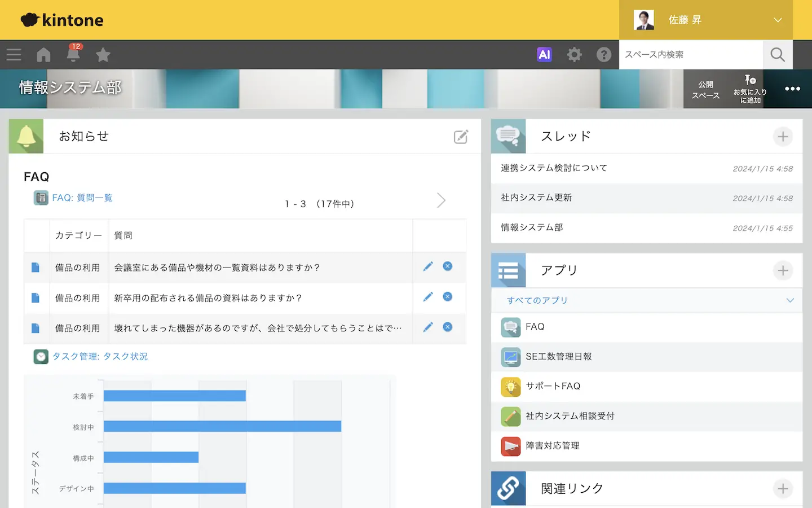Click the help question mark icon
This screenshot has height=508, width=812.
coord(604,55)
